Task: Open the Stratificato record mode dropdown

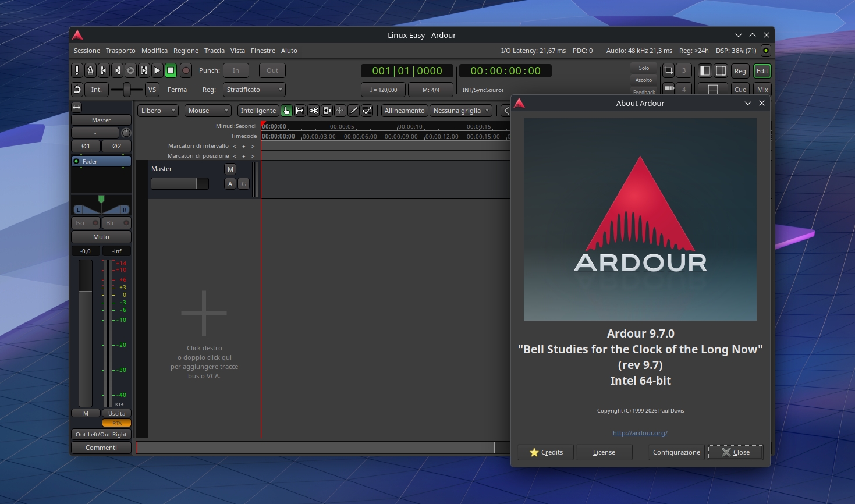Action: click(x=254, y=90)
